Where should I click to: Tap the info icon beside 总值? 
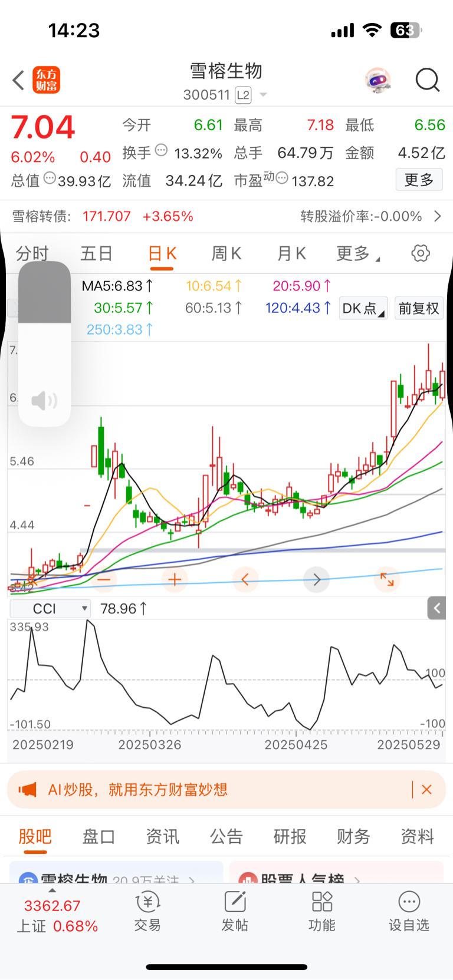[50, 178]
